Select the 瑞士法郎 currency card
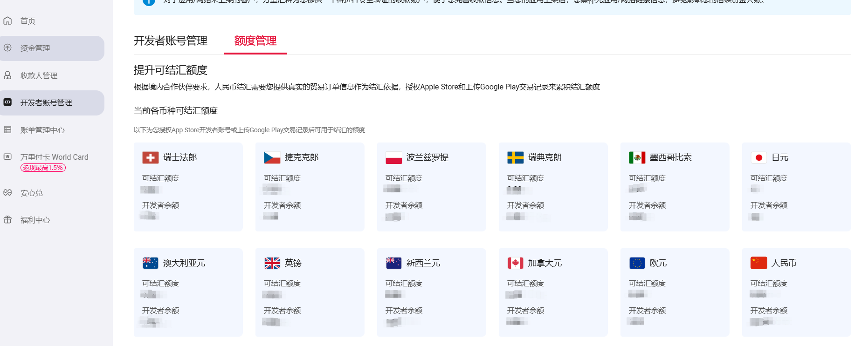This screenshot has width=868, height=346. [x=188, y=187]
